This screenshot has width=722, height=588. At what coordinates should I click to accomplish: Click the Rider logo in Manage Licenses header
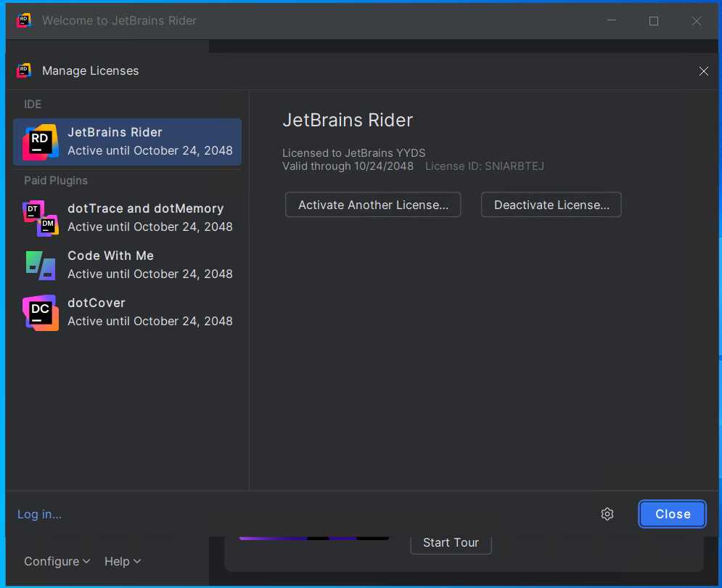coord(24,70)
